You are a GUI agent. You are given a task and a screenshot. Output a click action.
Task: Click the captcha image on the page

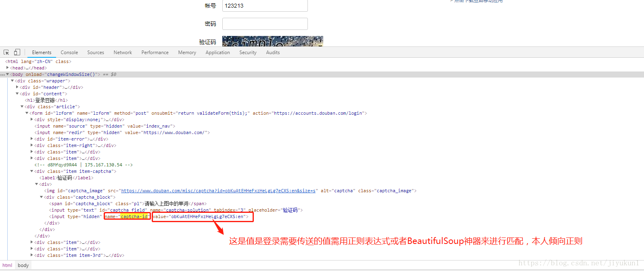(x=273, y=41)
